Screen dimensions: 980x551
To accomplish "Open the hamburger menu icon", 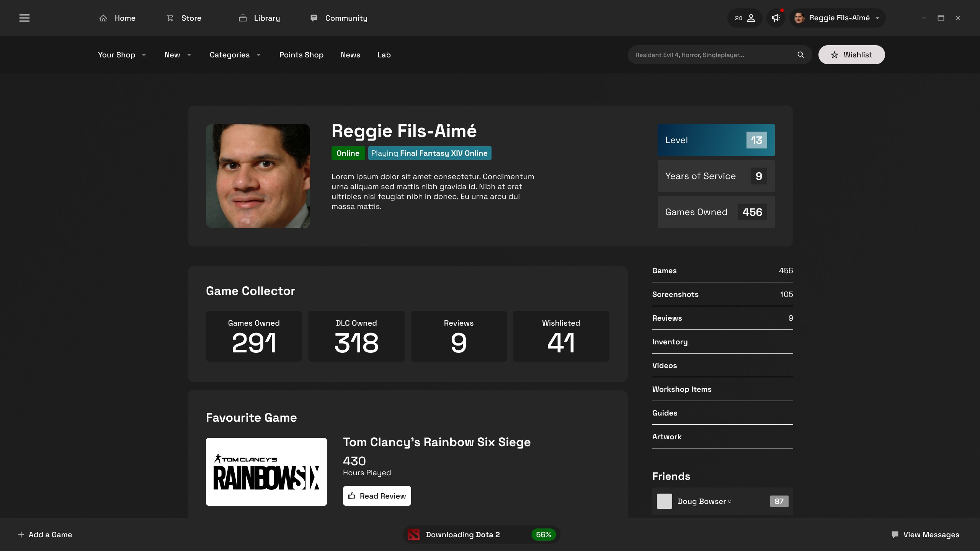I will (24, 18).
